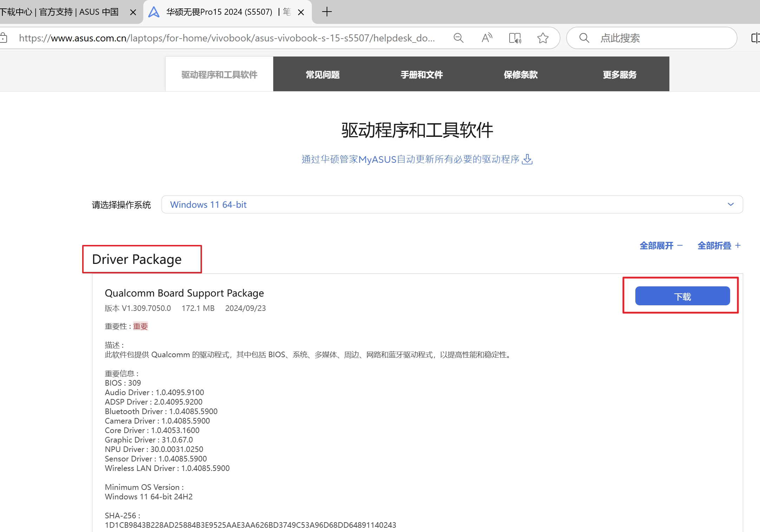Image resolution: width=760 pixels, height=532 pixels.
Task: Switch to the 手册和文件 tab
Action: [421, 75]
